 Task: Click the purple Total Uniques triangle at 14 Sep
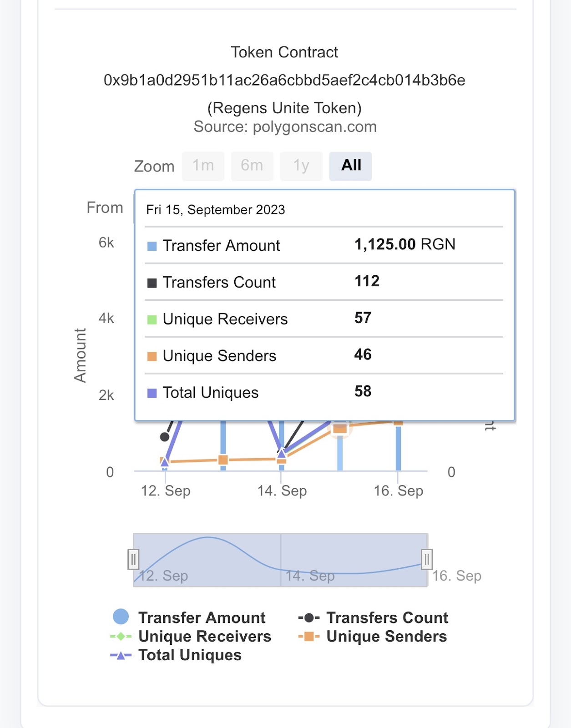click(x=282, y=453)
